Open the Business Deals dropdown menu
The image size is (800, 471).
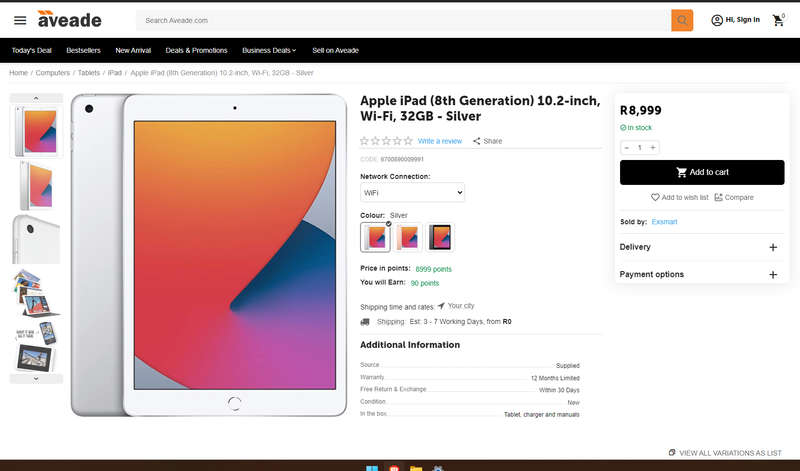coord(269,50)
